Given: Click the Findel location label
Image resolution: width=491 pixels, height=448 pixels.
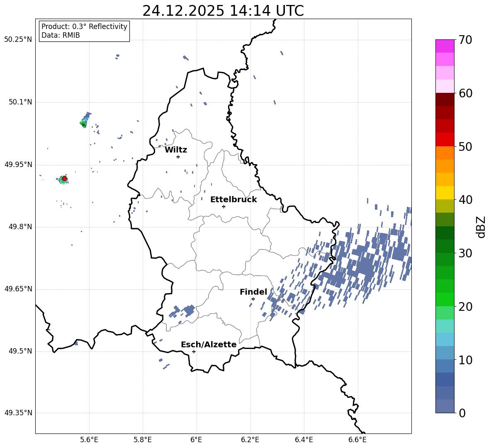Looking at the screenshot, I should [253, 292].
